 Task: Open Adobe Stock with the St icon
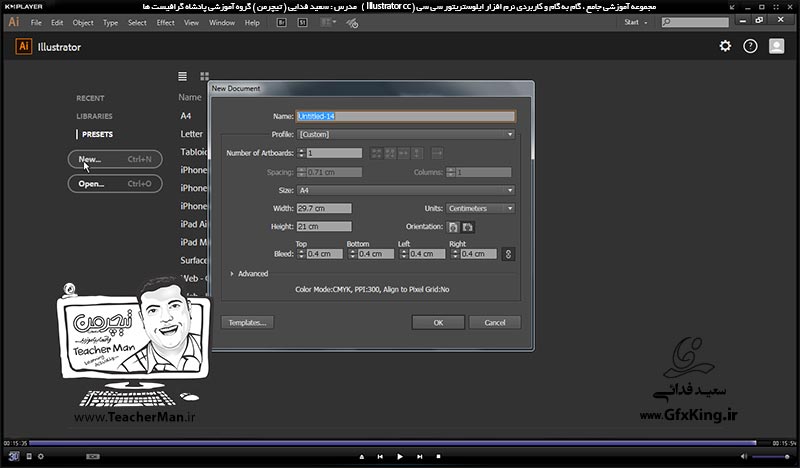click(x=303, y=22)
